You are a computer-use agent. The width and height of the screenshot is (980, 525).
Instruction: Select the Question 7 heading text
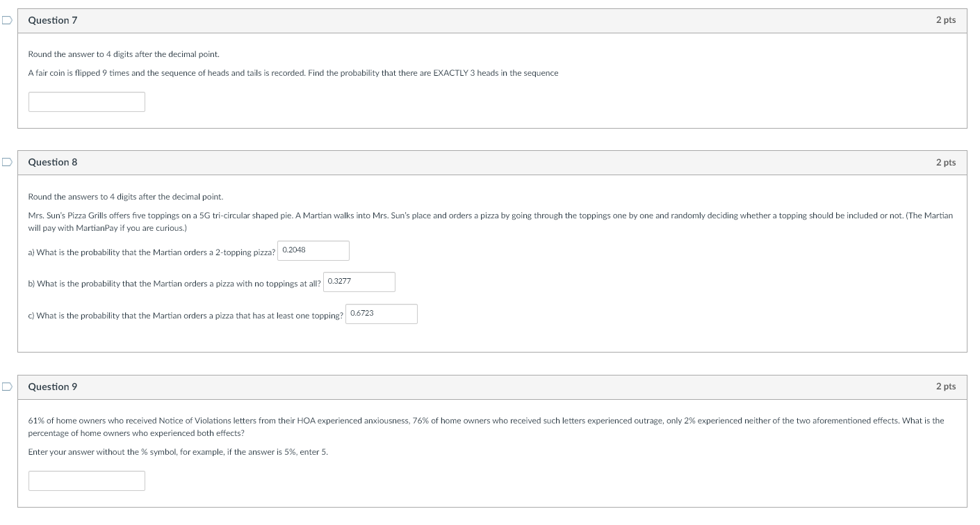(53, 20)
